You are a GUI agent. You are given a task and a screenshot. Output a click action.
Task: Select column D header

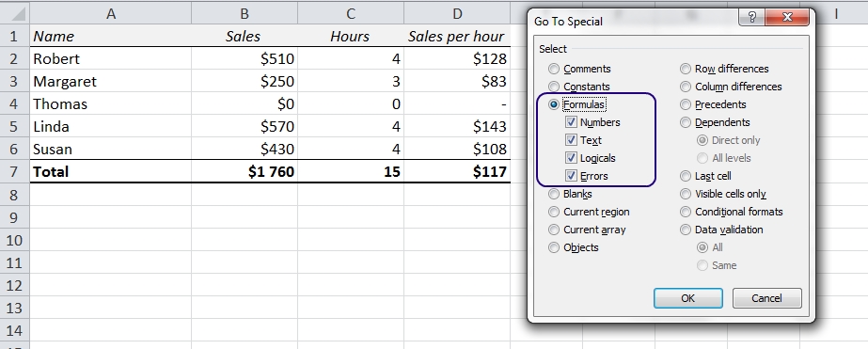pos(457,13)
